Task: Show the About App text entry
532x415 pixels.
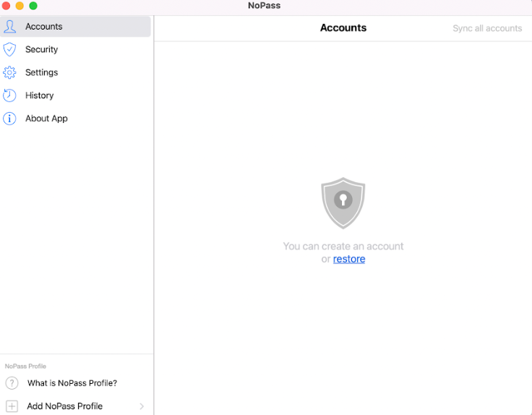Action: click(x=46, y=119)
